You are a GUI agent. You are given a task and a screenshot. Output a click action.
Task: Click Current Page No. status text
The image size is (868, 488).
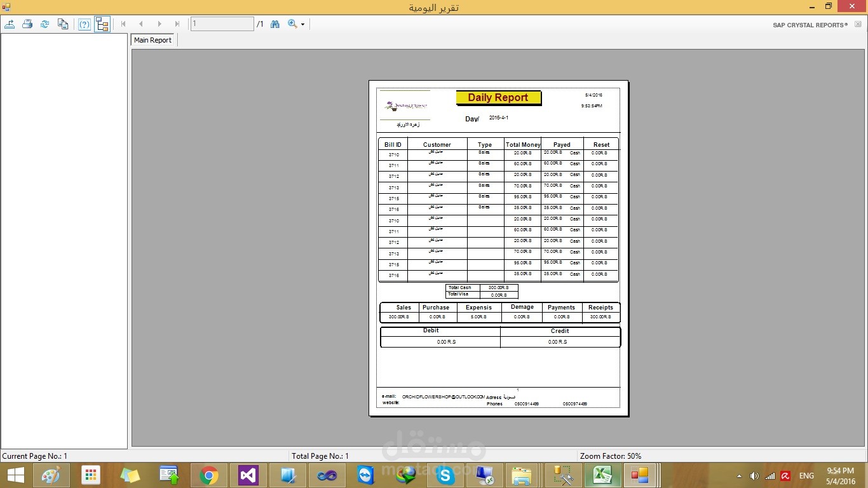tap(34, 456)
